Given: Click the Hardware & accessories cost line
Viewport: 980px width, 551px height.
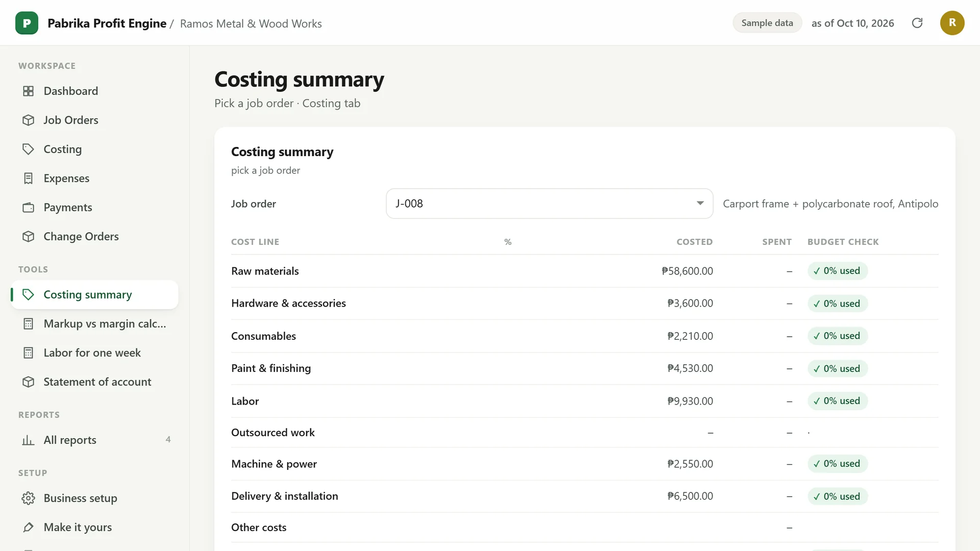Looking at the screenshot, I should tap(288, 304).
